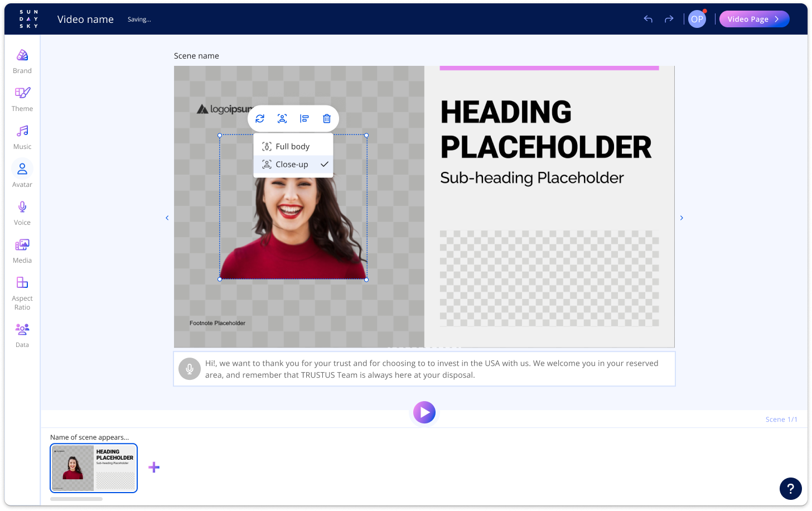Open the Theme panel
812x511 pixels.
click(x=22, y=99)
